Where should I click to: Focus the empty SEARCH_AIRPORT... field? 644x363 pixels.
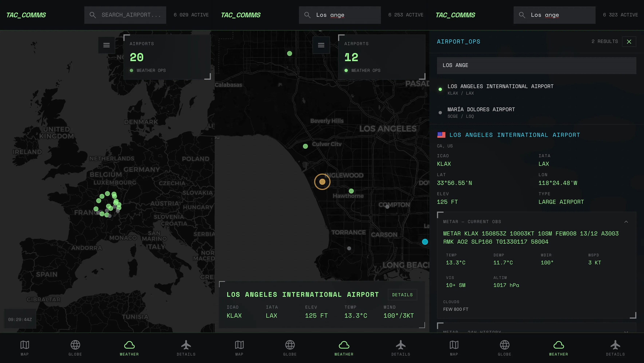[125, 15]
